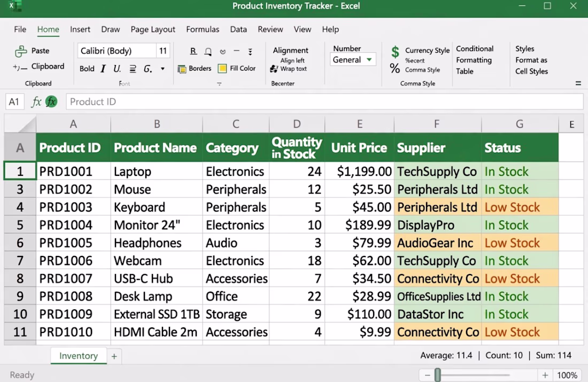Click the yellow Fill Color swatch
The image size is (588, 382).
point(222,68)
